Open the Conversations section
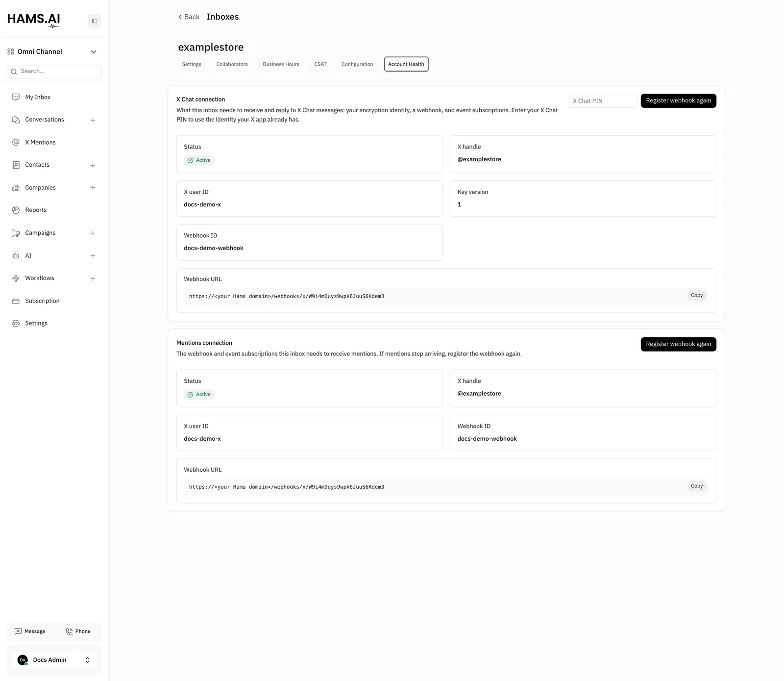This screenshot has height=681, width=784. pyautogui.click(x=45, y=120)
